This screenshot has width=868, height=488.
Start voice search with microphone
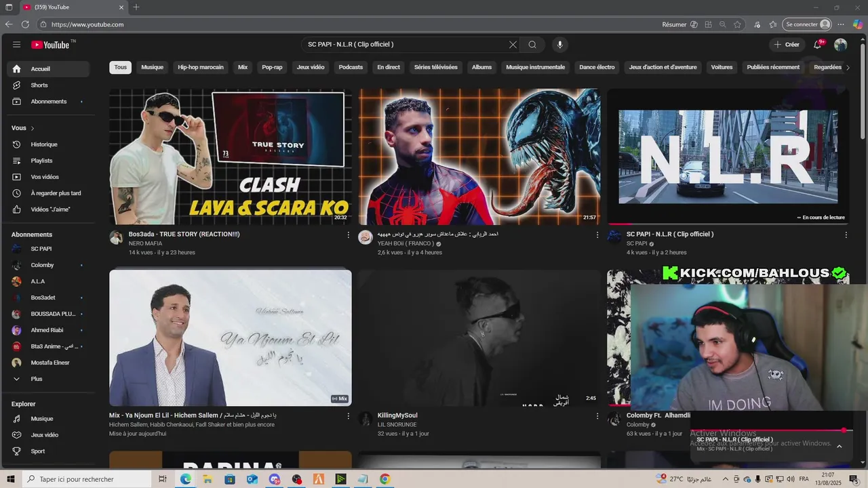coord(559,45)
